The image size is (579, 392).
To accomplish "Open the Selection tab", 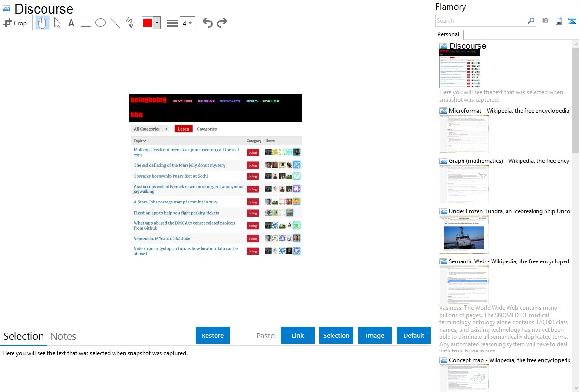I will (x=24, y=336).
